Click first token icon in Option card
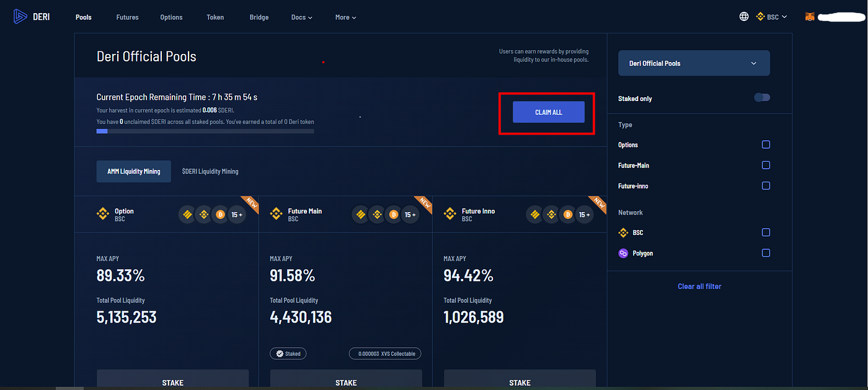 [x=187, y=215]
